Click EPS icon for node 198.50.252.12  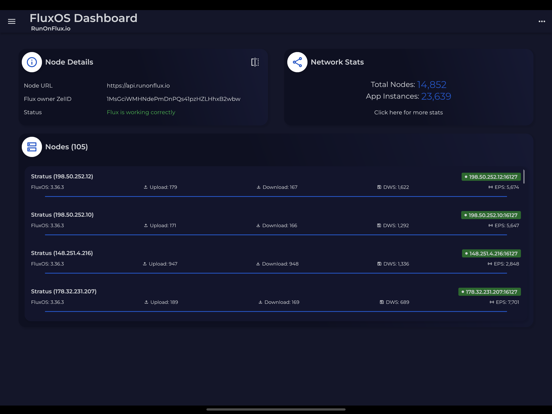coord(490,187)
